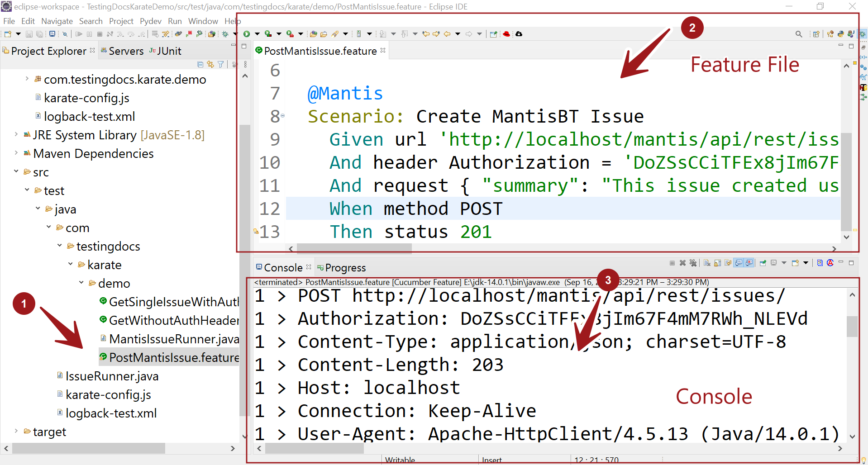Screen dimensions: 868x465
Task: Click the Debug bug icon in main toolbar
Action: click(225, 34)
